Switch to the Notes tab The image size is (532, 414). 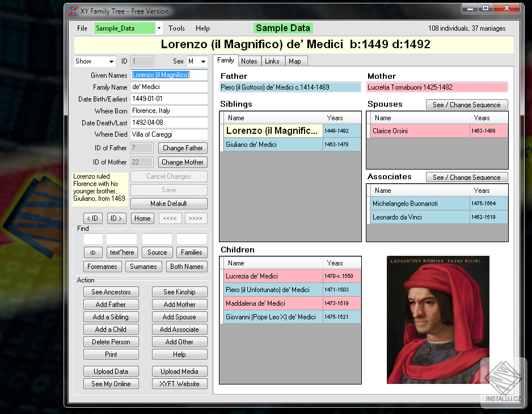(249, 61)
